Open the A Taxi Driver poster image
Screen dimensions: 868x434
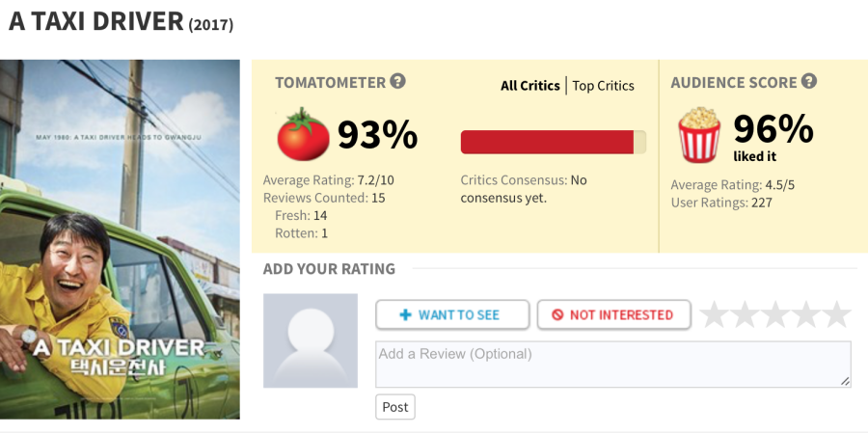tap(120, 239)
